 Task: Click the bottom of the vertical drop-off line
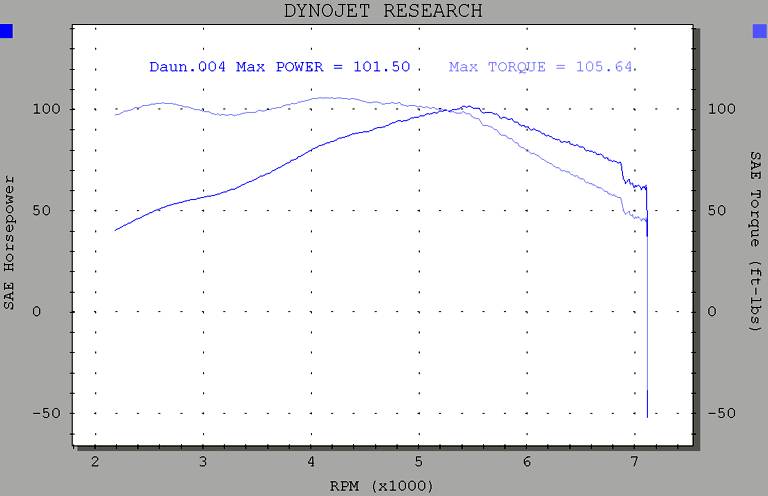click(x=647, y=415)
